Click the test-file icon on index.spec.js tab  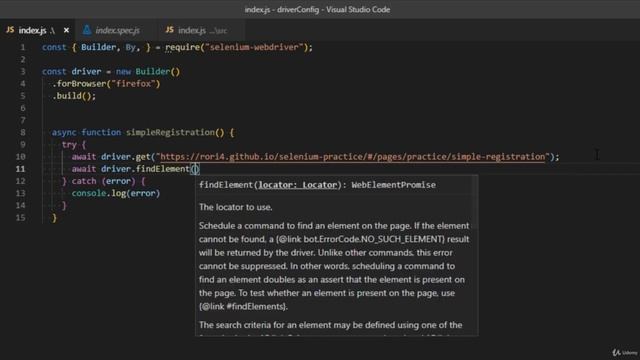[x=87, y=30]
